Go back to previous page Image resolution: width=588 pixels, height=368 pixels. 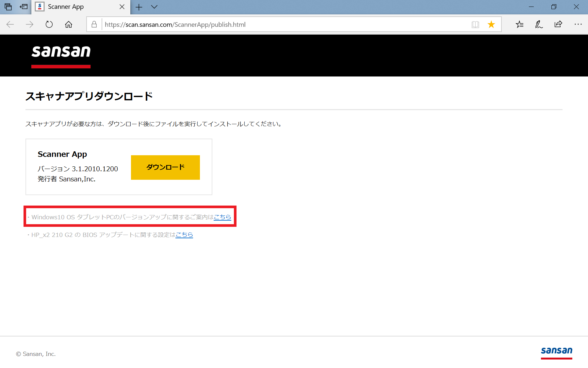point(10,25)
